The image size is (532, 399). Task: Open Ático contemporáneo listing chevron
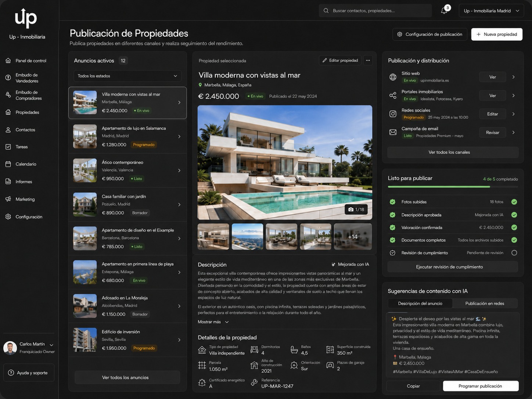coord(179,170)
